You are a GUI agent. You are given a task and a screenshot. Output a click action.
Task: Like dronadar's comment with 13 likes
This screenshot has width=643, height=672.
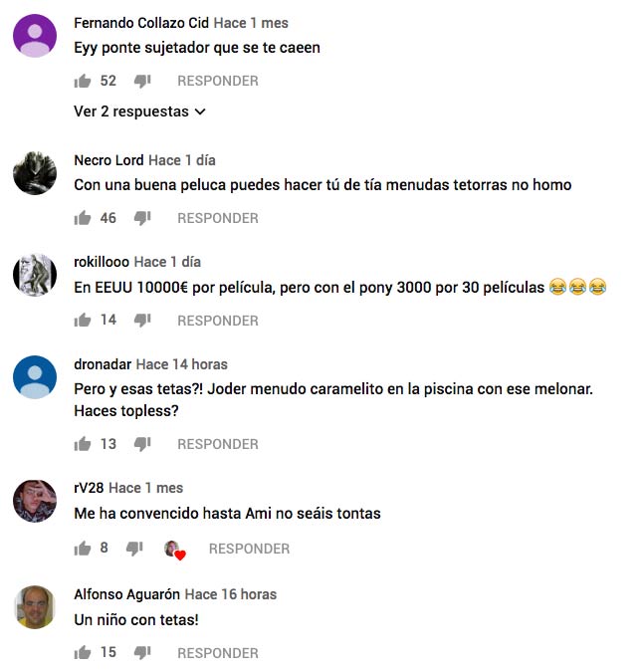coord(83,444)
